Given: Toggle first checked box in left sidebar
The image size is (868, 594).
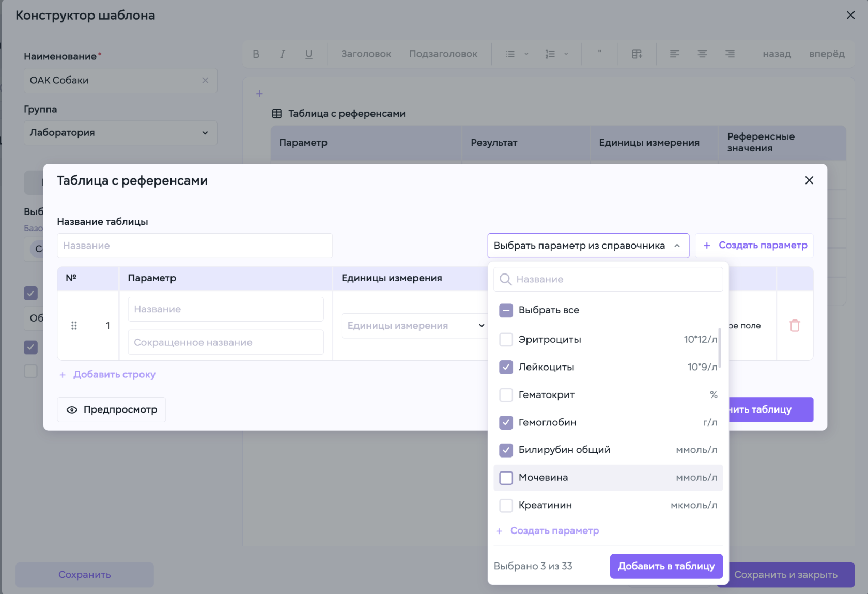Looking at the screenshot, I should coord(30,293).
